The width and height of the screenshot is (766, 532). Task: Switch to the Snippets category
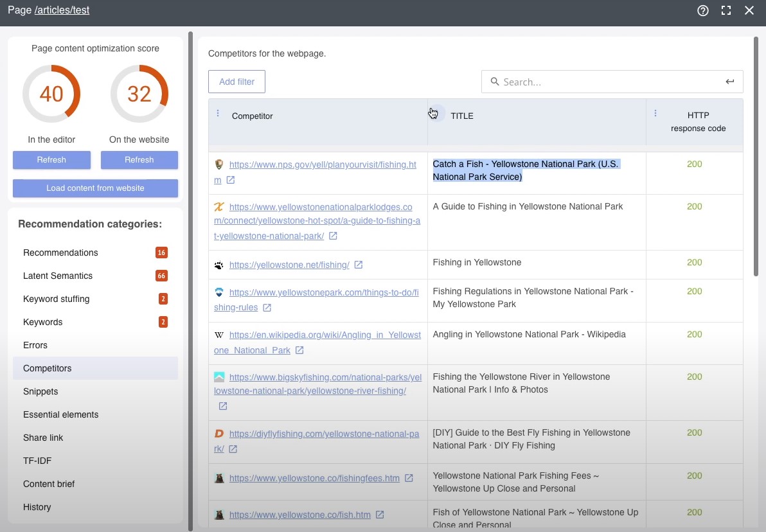tap(40, 391)
